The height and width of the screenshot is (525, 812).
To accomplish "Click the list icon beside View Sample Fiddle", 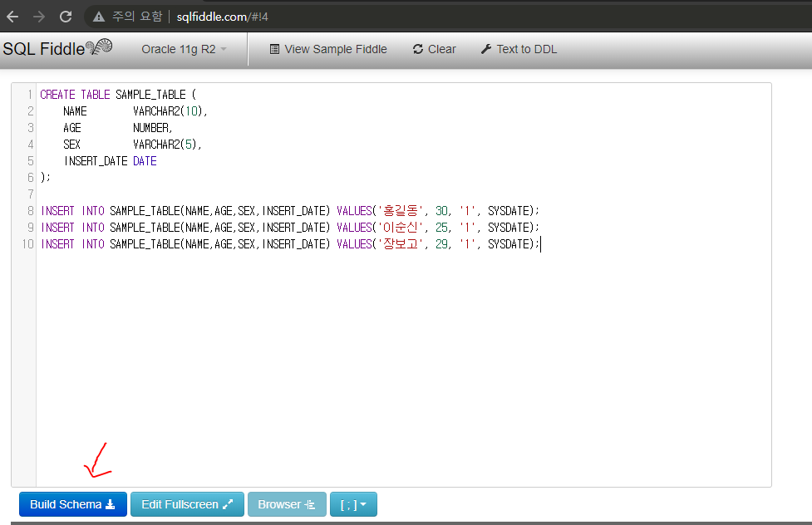I will point(275,49).
